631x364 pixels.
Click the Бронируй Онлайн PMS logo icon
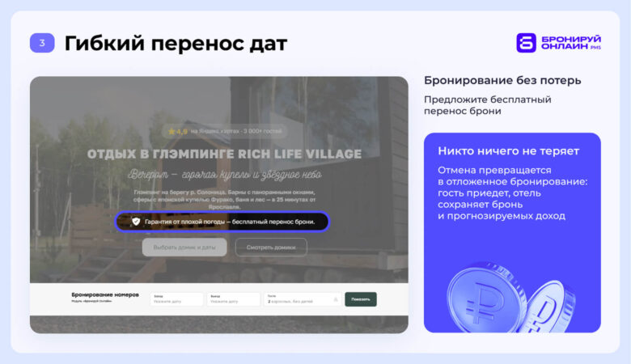526,43
